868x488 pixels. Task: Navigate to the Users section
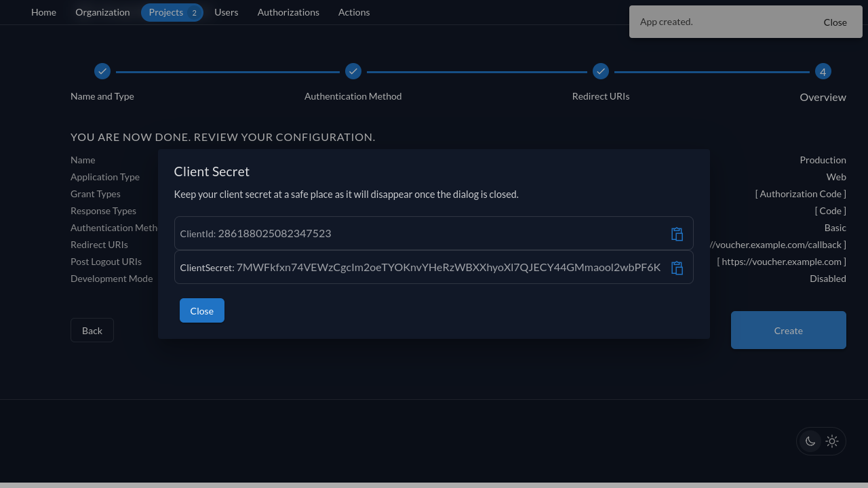(x=226, y=12)
